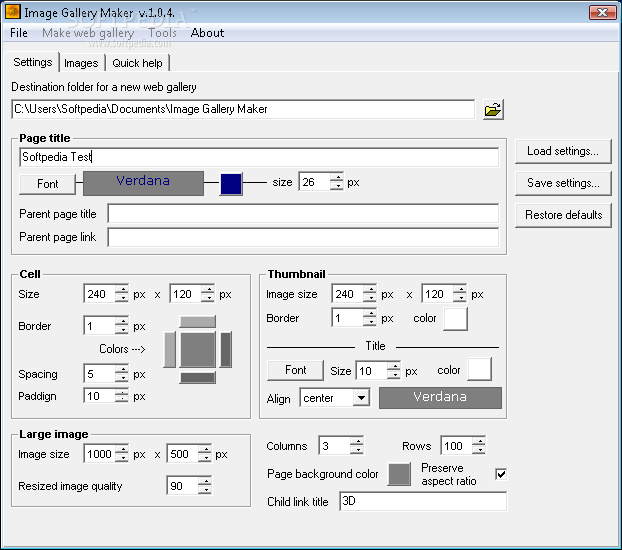Select the Settings tab

[32, 62]
